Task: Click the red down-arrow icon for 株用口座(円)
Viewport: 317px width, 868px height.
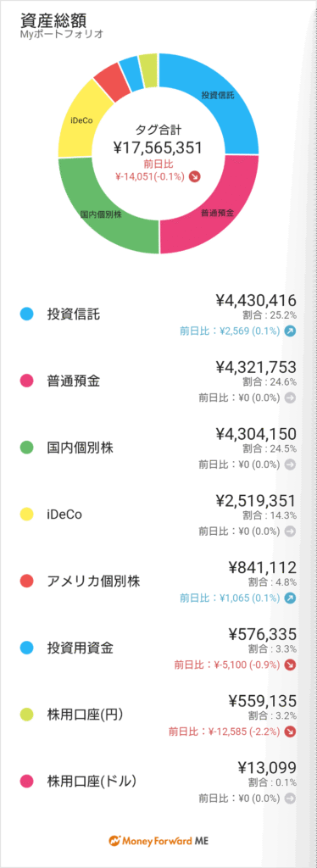Action: pos(290,732)
